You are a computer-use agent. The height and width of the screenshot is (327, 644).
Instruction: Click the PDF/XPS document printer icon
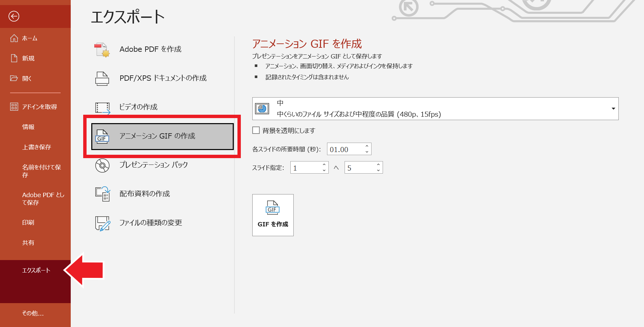click(x=102, y=78)
